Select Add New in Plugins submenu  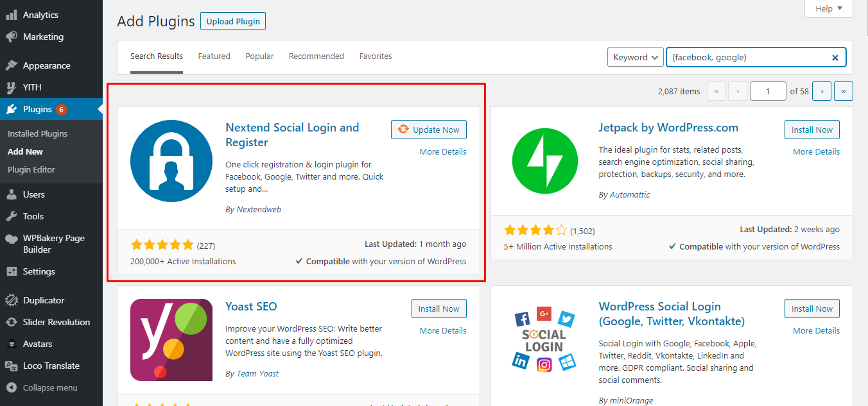pyautogui.click(x=26, y=151)
